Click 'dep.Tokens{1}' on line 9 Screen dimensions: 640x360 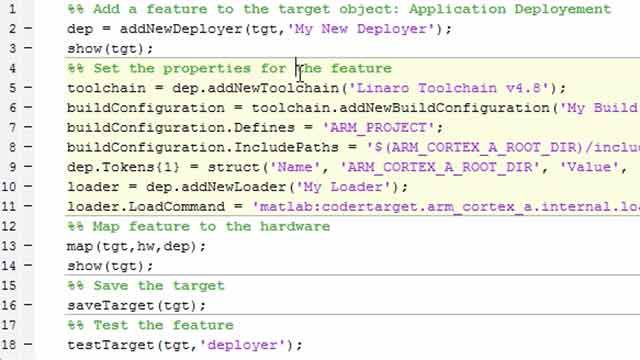(123, 167)
